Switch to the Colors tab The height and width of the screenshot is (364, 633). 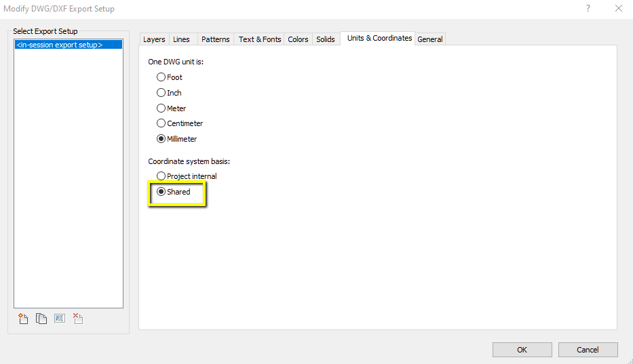tap(298, 39)
